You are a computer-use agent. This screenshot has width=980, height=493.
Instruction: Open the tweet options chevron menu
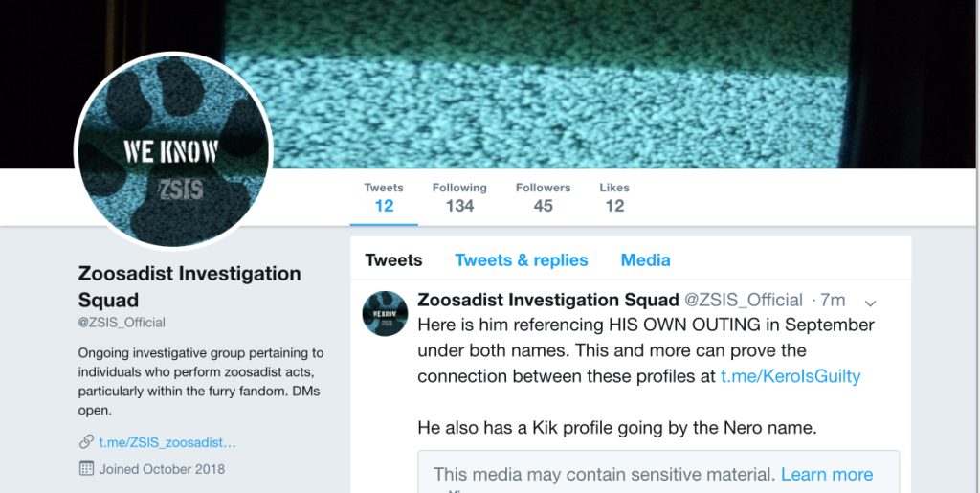[870, 303]
